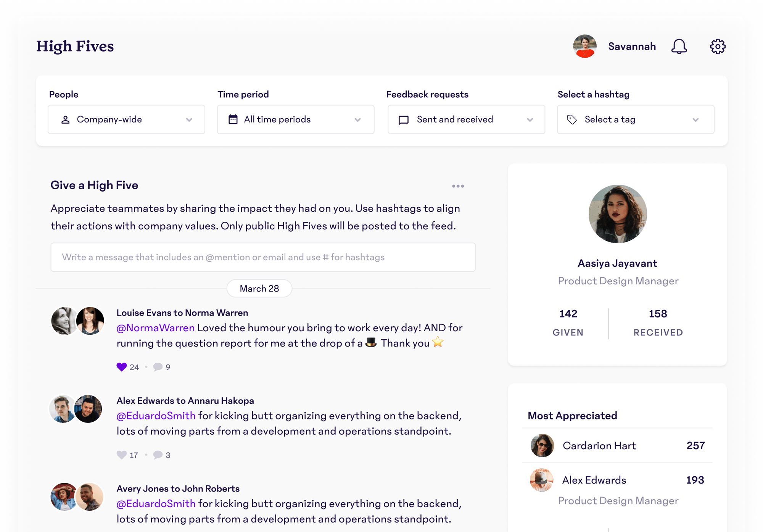Open the notifications bell

coord(679,47)
